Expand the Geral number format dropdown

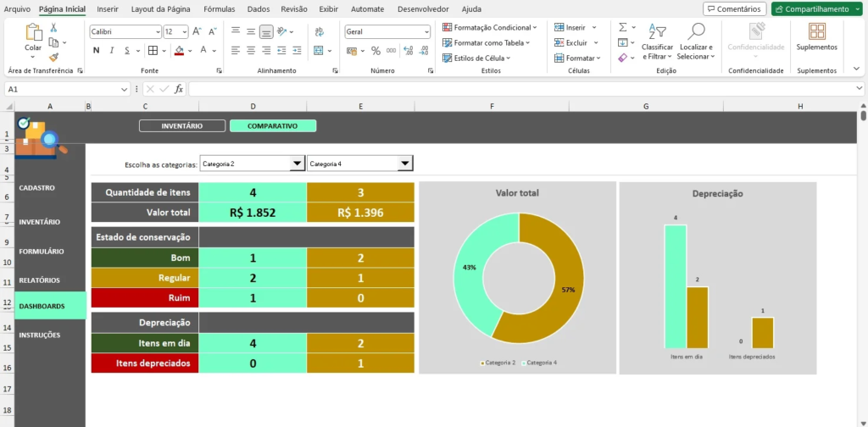[x=426, y=31]
